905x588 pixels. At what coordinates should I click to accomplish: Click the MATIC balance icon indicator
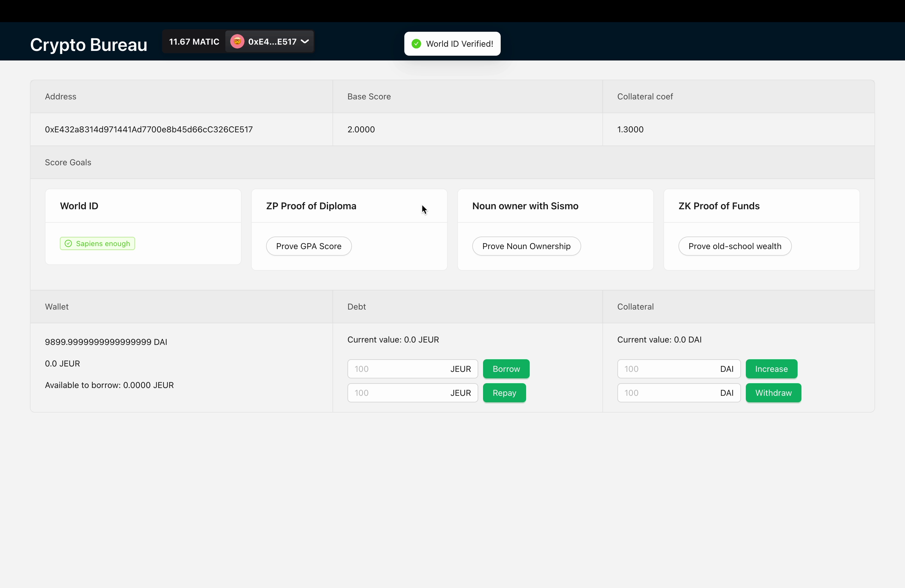pos(193,42)
